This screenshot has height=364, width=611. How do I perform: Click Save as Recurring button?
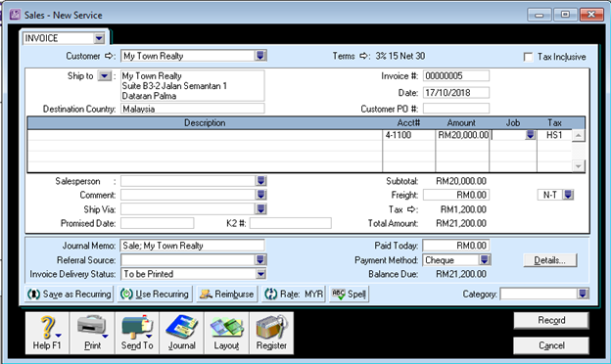[x=70, y=294]
